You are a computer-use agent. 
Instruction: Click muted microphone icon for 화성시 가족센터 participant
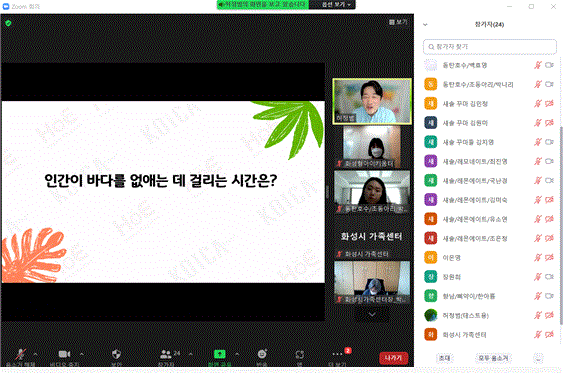coord(538,335)
